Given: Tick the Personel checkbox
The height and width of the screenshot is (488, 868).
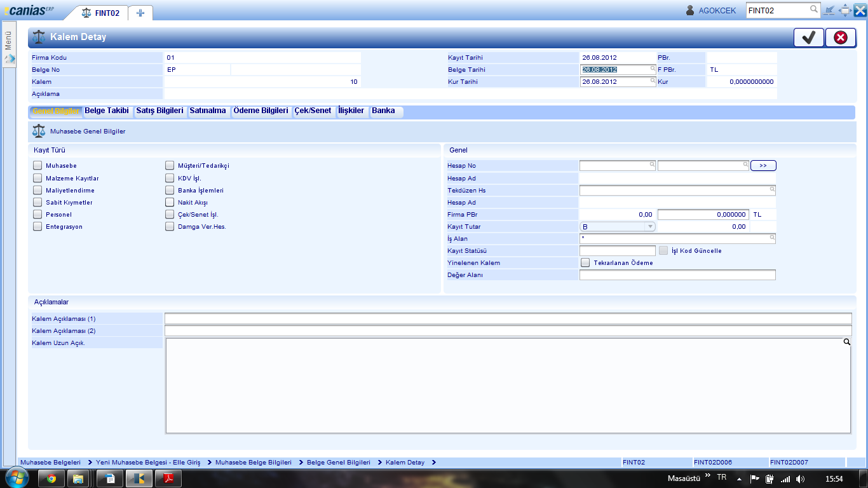Looking at the screenshot, I should coord(37,214).
